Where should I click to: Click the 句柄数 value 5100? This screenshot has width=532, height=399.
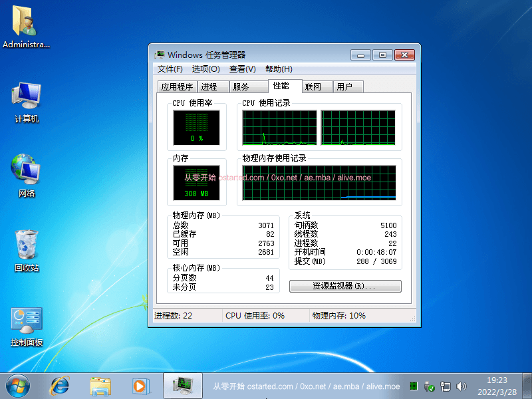pos(388,225)
